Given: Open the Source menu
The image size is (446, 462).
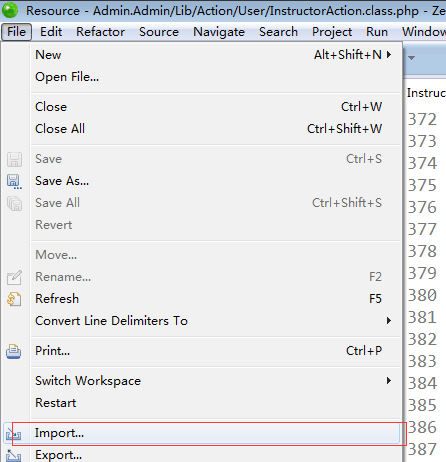Looking at the screenshot, I should 159,32.
